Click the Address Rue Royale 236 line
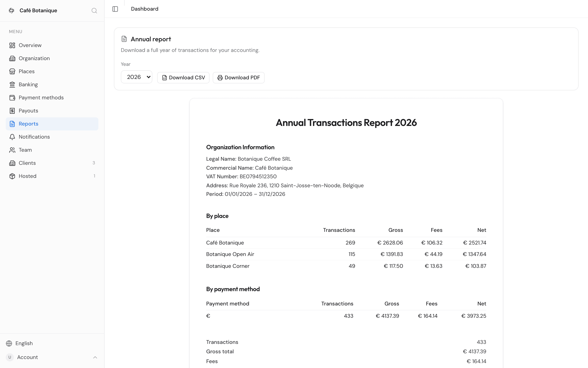Viewport: 588px width, 368px height. 285,185
